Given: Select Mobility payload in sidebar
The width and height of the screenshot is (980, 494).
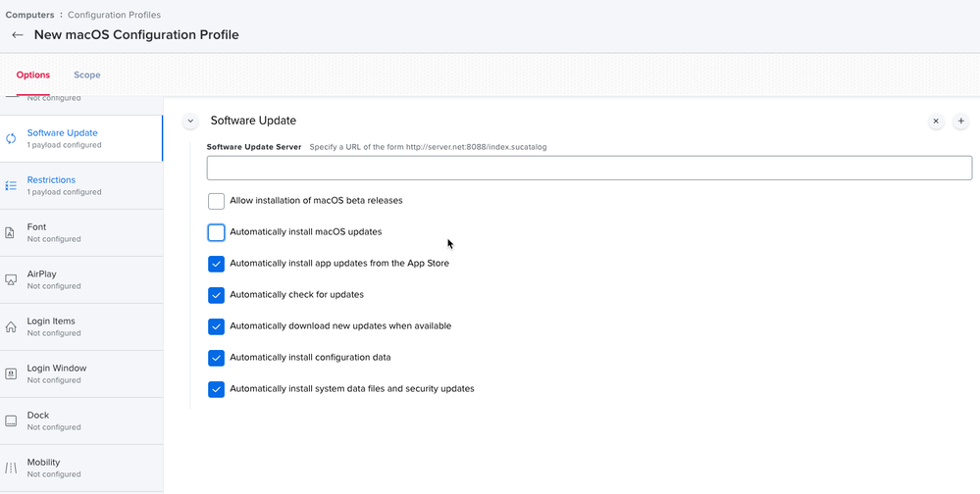Looking at the screenshot, I should (81, 468).
